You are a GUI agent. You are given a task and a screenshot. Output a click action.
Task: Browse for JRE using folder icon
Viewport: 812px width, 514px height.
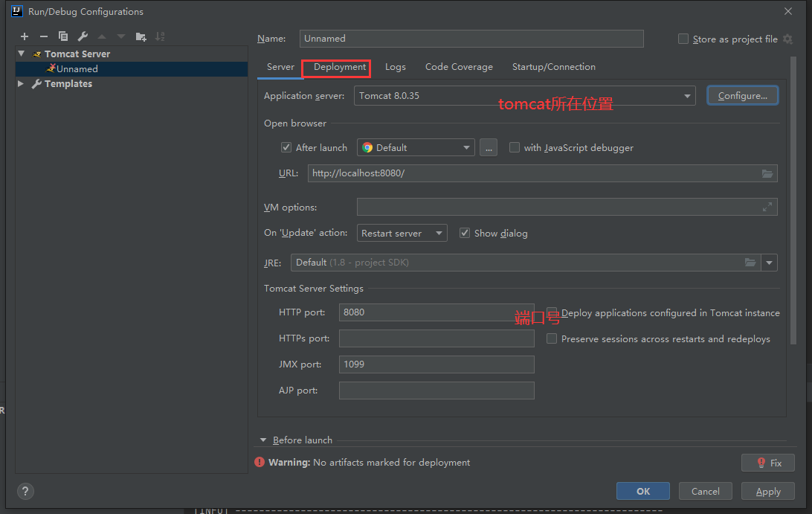point(750,262)
